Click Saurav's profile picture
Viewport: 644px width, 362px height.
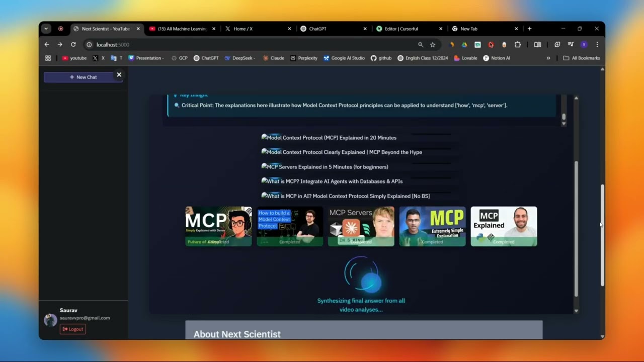point(50,320)
